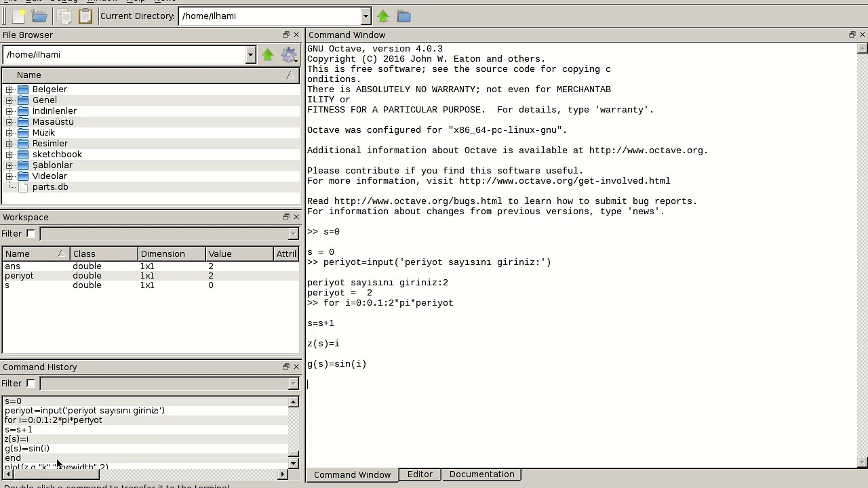The image size is (868, 488).
Task: Click the Copy toolbar icon
Action: [66, 16]
